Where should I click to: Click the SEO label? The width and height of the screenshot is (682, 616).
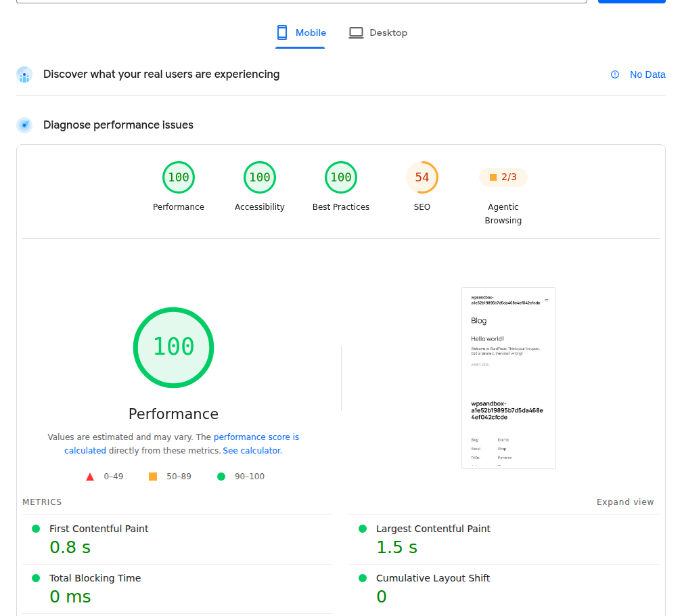click(x=422, y=207)
